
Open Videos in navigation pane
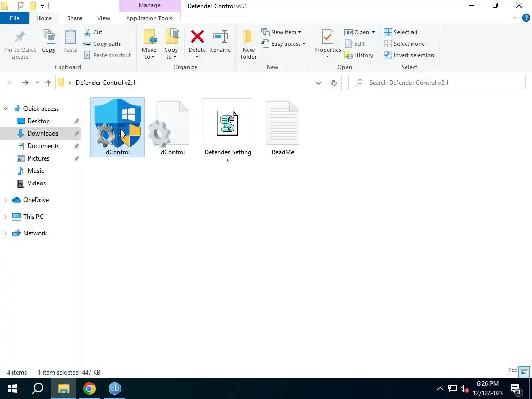click(36, 183)
